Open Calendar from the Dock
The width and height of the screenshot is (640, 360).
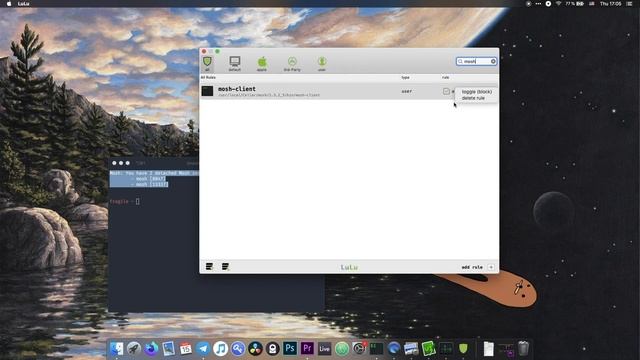pos(186,349)
